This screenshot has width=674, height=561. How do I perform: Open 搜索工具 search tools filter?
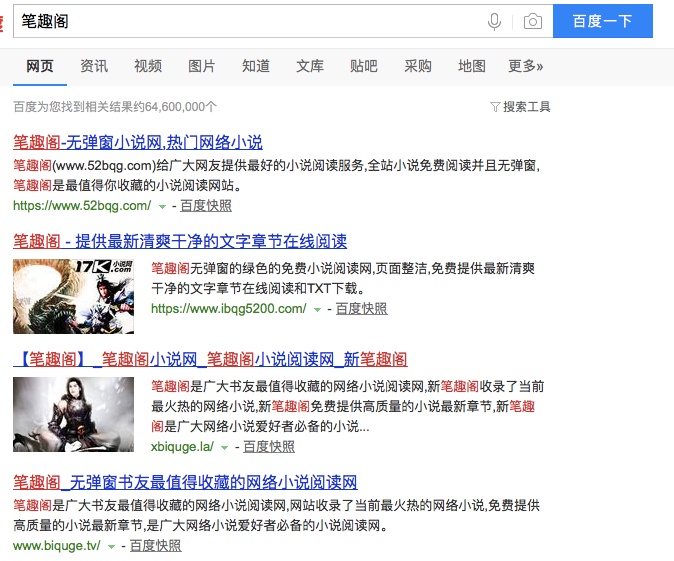click(x=520, y=107)
